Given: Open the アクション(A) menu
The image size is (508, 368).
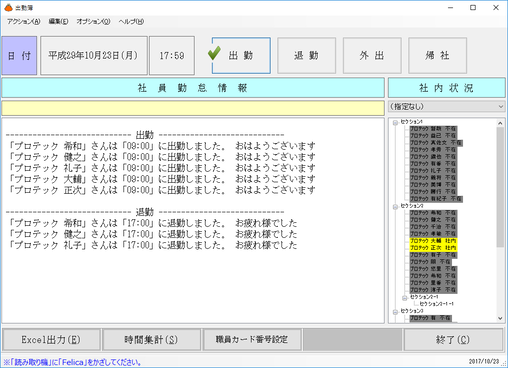Looking at the screenshot, I should click(23, 22).
